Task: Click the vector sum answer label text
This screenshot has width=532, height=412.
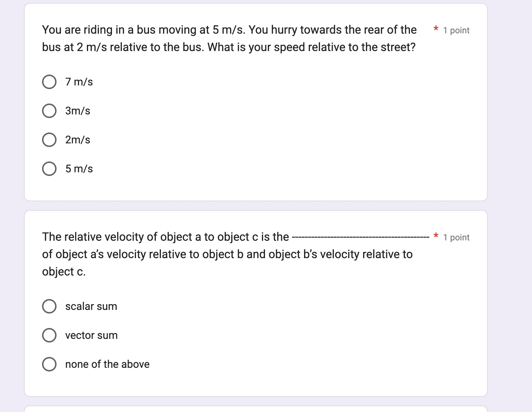Action: tap(91, 335)
